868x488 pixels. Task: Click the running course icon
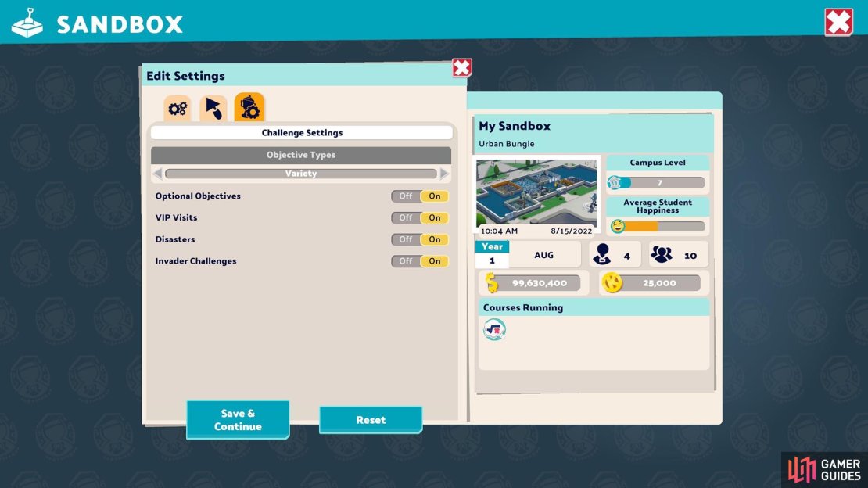[x=494, y=329]
